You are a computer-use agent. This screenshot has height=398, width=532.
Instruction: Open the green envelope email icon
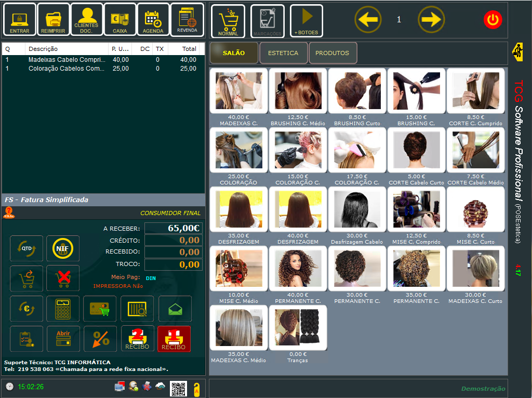coord(175,309)
